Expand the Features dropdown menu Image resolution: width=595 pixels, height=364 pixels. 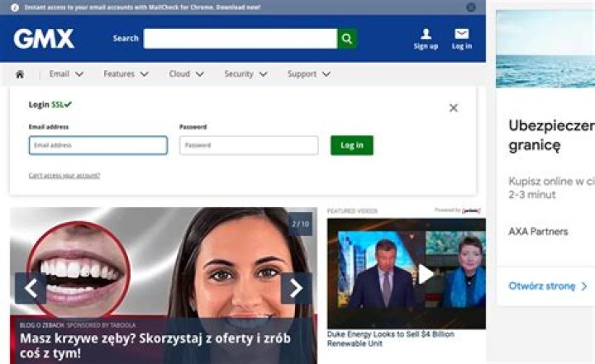coord(126,74)
